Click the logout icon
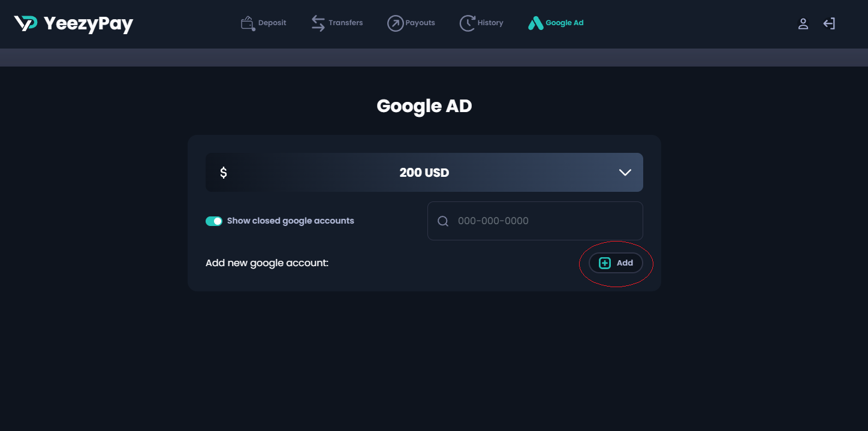This screenshot has height=431, width=868. [829, 23]
